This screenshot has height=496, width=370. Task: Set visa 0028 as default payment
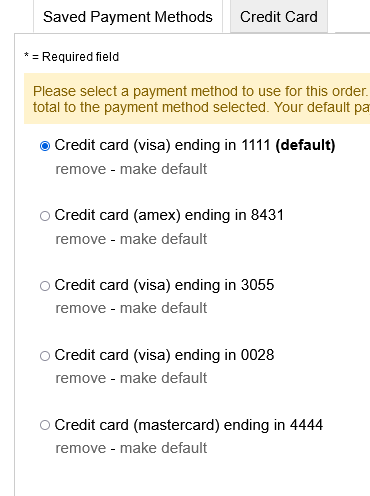(x=163, y=378)
